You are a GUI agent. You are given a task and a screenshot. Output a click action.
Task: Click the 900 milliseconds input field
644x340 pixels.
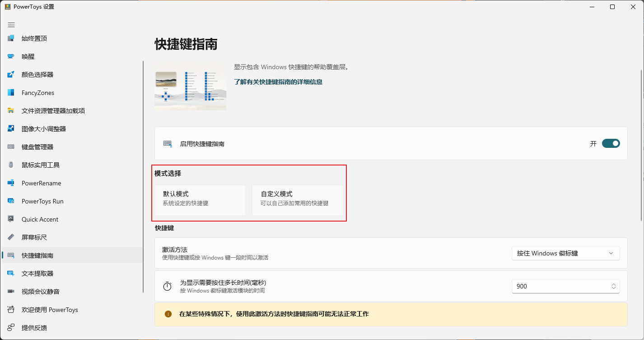[566, 286]
